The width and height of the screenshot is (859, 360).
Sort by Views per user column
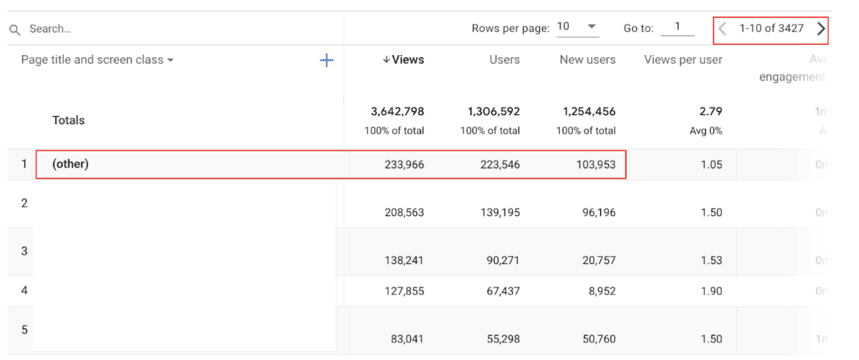click(x=683, y=60)
